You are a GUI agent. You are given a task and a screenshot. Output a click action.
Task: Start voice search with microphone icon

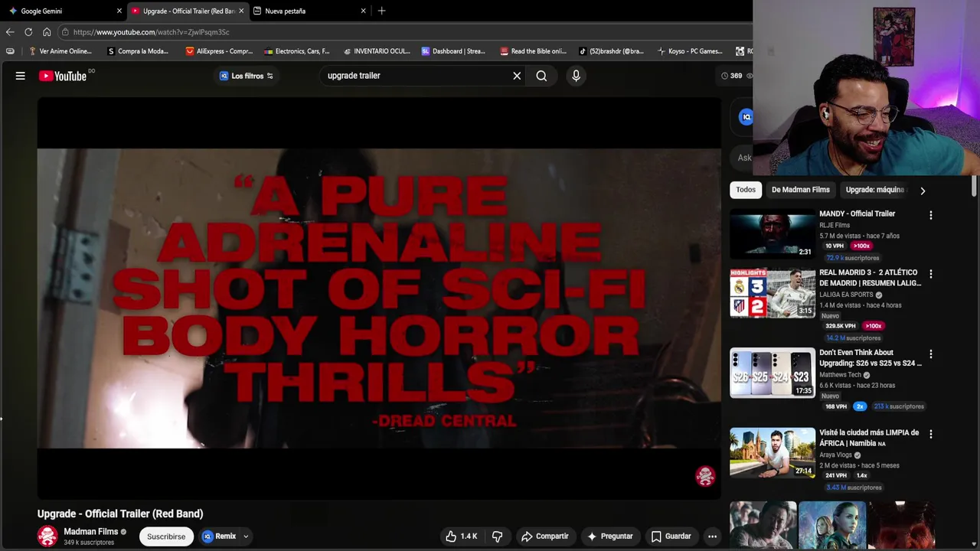point(576,76)
